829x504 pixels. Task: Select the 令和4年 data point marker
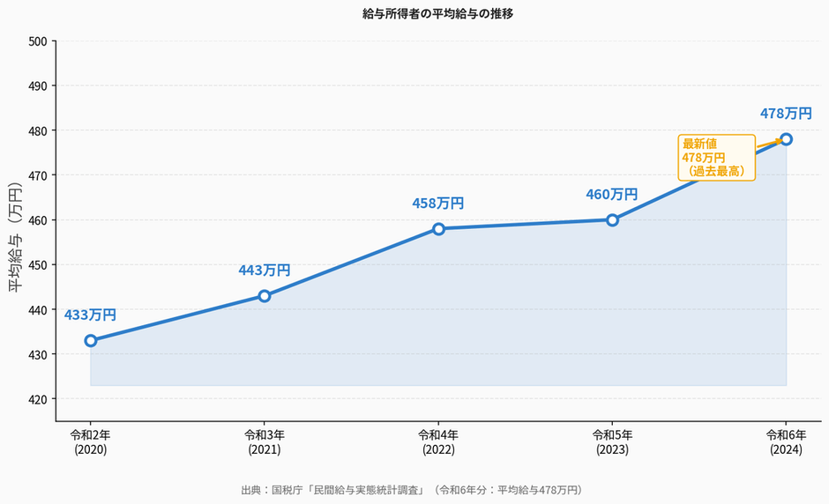click(438, 229)
